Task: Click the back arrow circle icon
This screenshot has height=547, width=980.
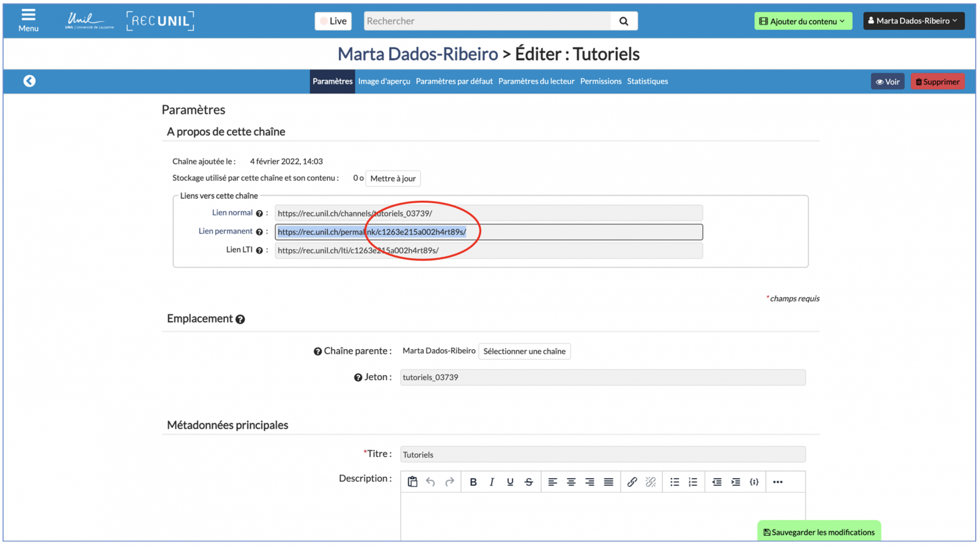Action: (29, 81)
